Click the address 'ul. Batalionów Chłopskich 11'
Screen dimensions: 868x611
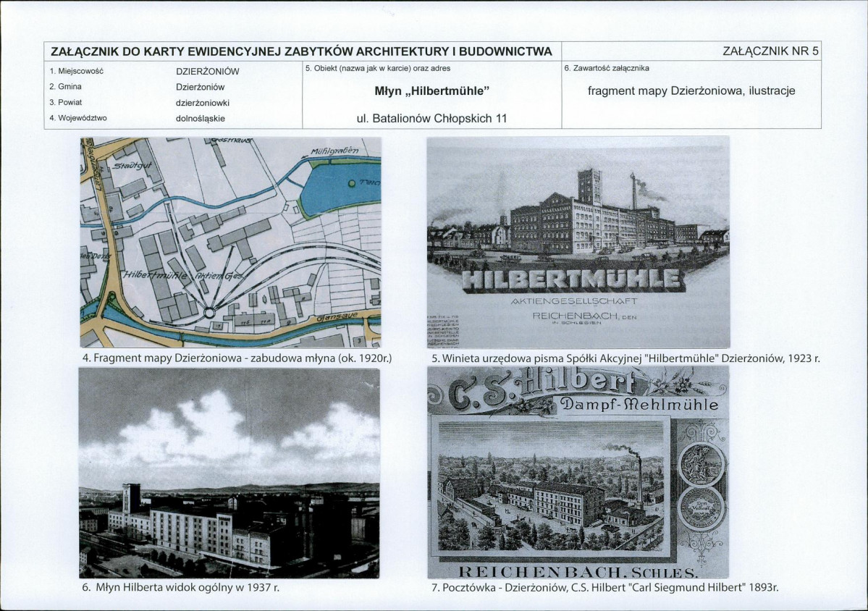(x=432, y=118)
